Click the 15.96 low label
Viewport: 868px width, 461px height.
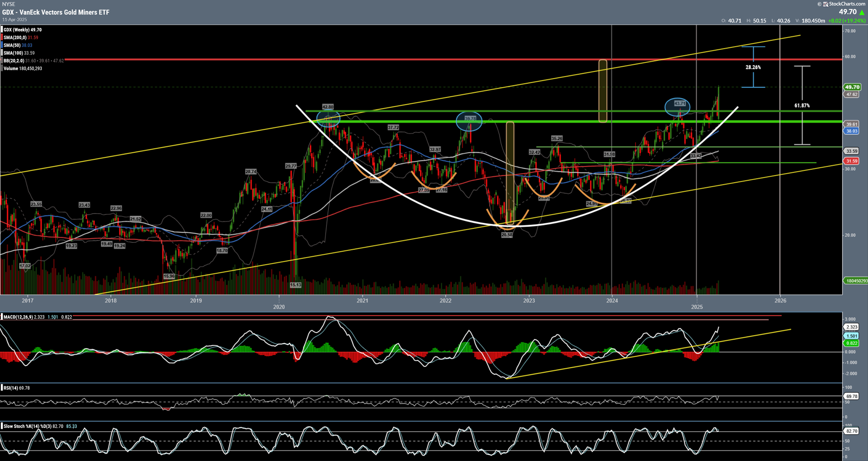[x=169, y=276]
